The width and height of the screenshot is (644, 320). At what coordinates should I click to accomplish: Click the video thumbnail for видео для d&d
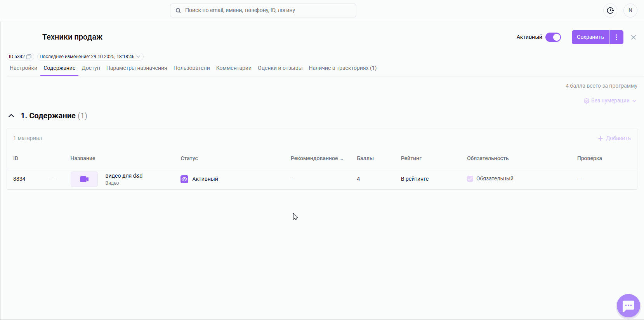(84, 179)
